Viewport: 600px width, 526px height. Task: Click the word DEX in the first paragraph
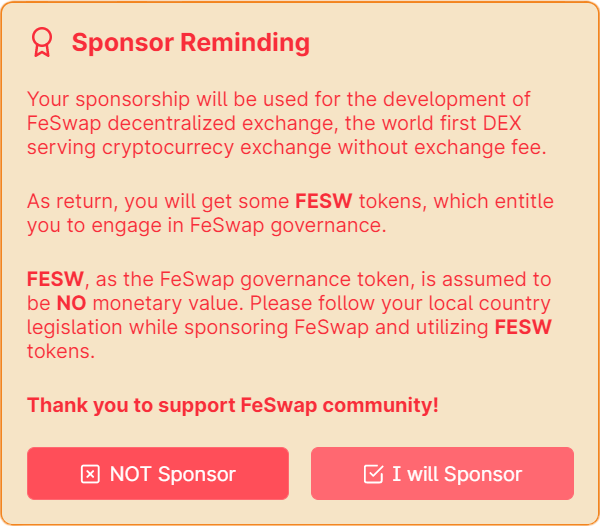(x=502, y=124)
